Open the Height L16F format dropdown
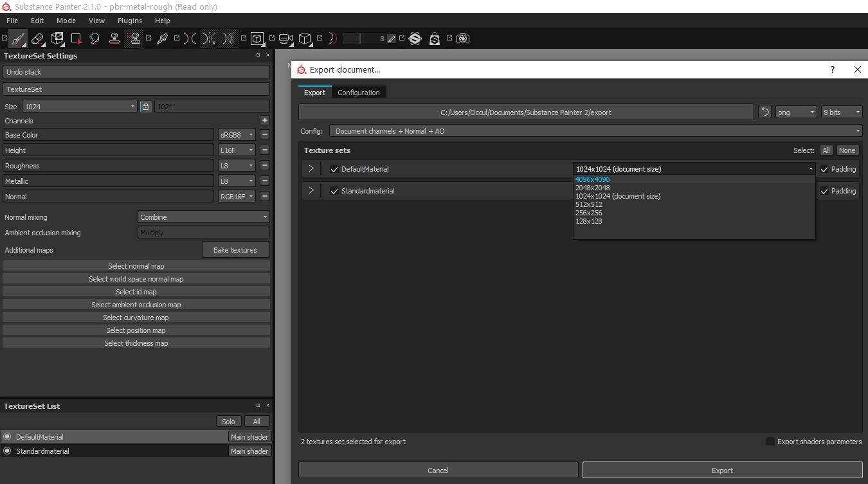868x484 pixels. 237,150
